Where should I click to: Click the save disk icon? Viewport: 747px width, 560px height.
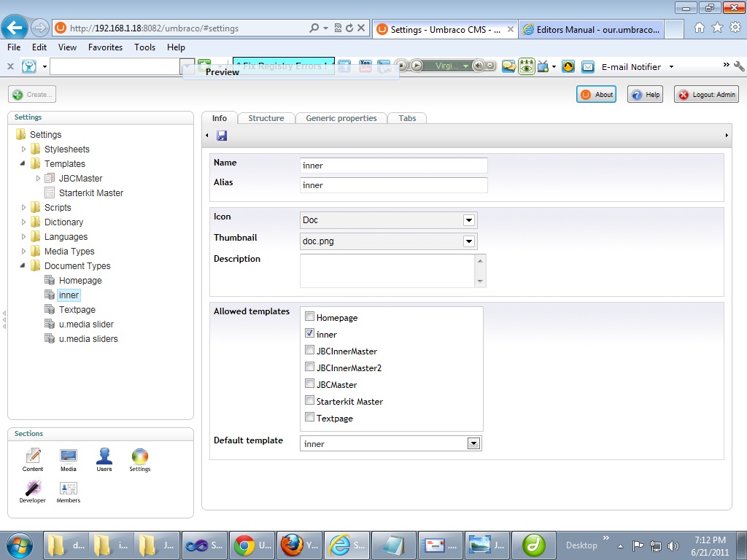pos(222,136)
